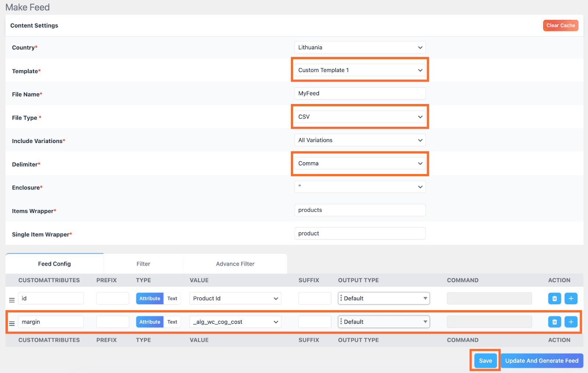Click the File Name field containing MyFeed

pos(360,93)
